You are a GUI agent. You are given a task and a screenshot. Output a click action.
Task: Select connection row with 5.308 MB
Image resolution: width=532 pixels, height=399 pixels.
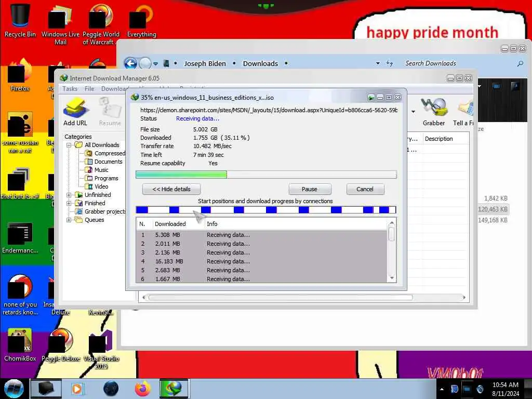pyautogui.click(x=261, y=235)
